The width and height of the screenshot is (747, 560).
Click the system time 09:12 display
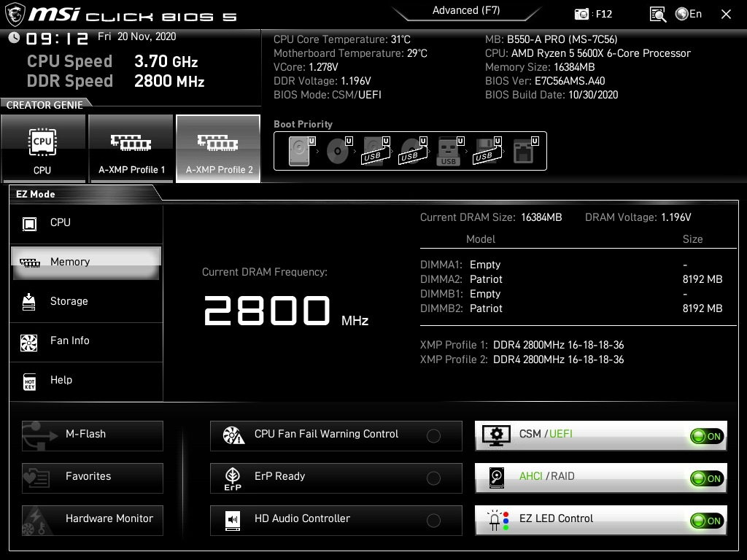click(57, 39)
